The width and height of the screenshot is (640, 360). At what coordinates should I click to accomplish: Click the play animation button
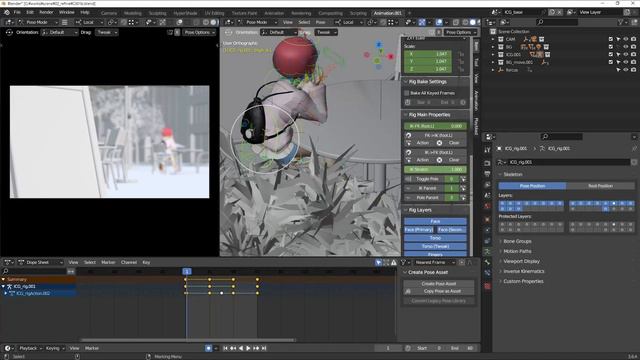(x=248, y=348)
